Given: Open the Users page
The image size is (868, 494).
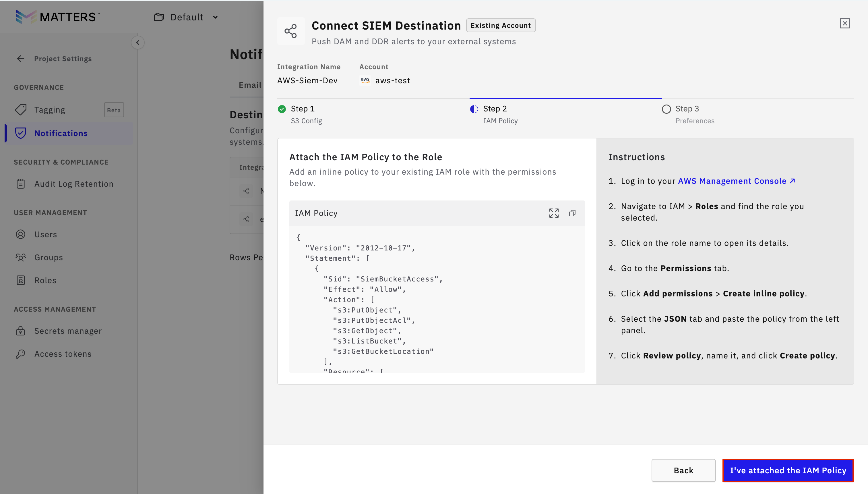Looking at the screenshot, I should click(x=45, y=234).
